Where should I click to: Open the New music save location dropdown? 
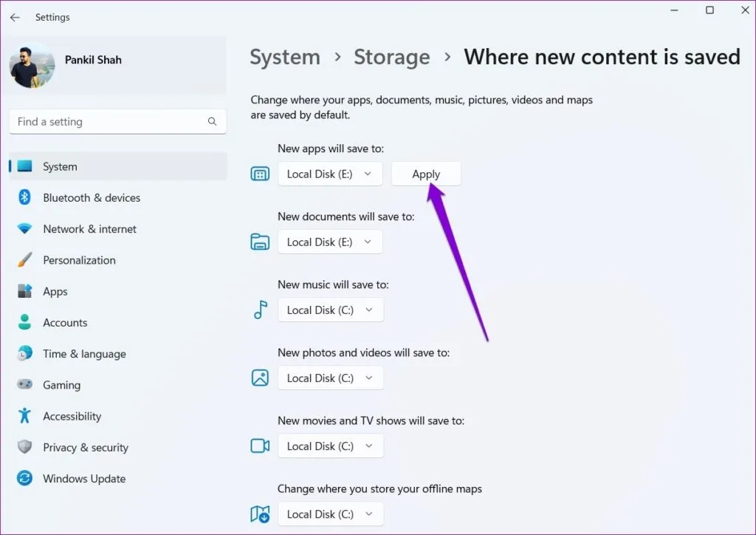[330, 310]
